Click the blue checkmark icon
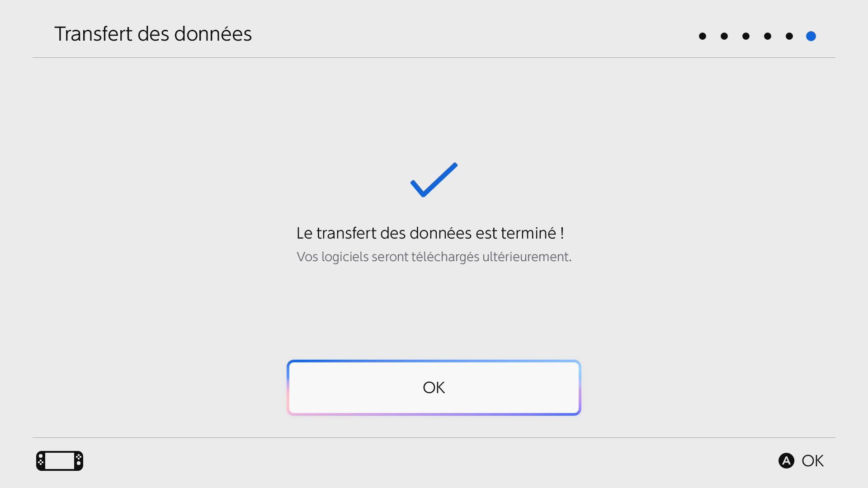The height and width of the screenshot is (488, 868). [x=434, y=180]
